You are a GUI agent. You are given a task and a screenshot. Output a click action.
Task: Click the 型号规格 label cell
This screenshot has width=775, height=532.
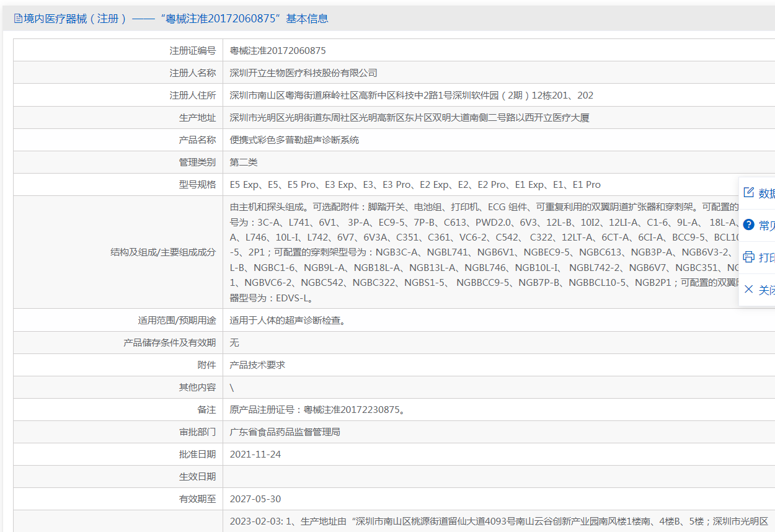click(x=118, y=185)
